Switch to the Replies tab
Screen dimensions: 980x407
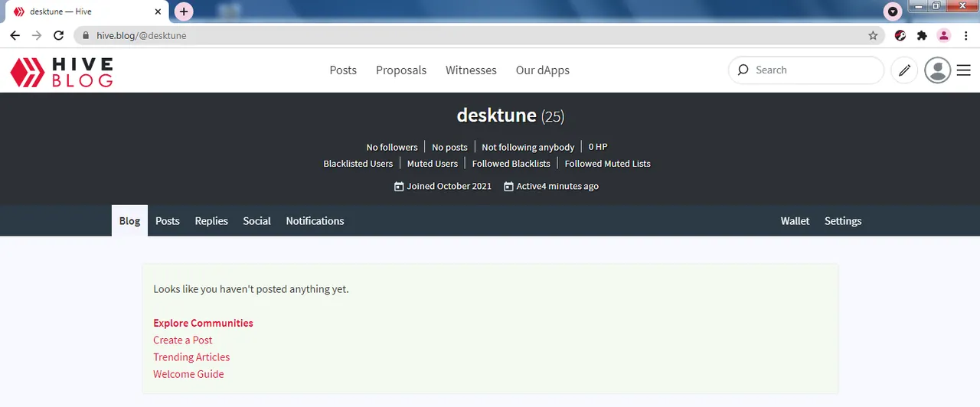point(211,220)
